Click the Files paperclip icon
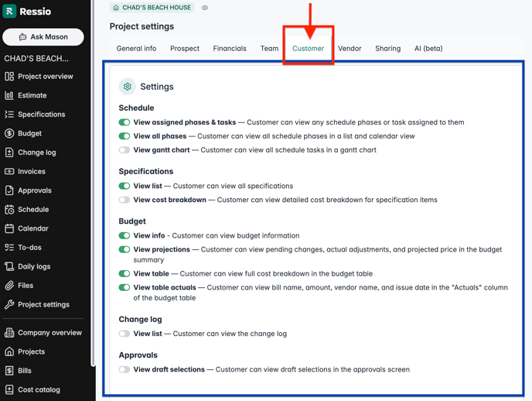Image resolution: width=532 pixels, height=401 pixels. pyautogui.click(x=9, y=286)
